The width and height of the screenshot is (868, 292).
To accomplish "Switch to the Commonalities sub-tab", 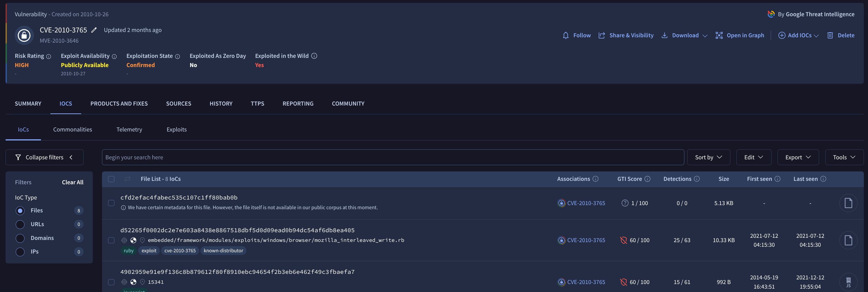I will pyautogui.click(x=72, y=130).
